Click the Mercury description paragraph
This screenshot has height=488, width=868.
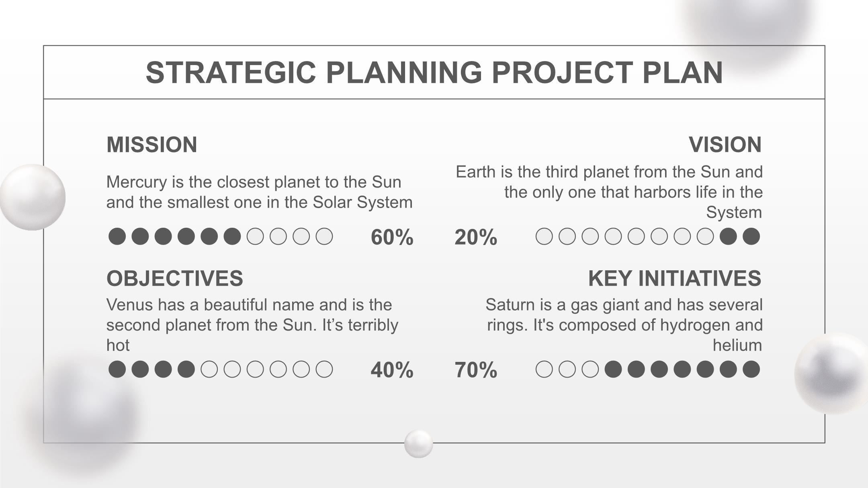point(259,192)
